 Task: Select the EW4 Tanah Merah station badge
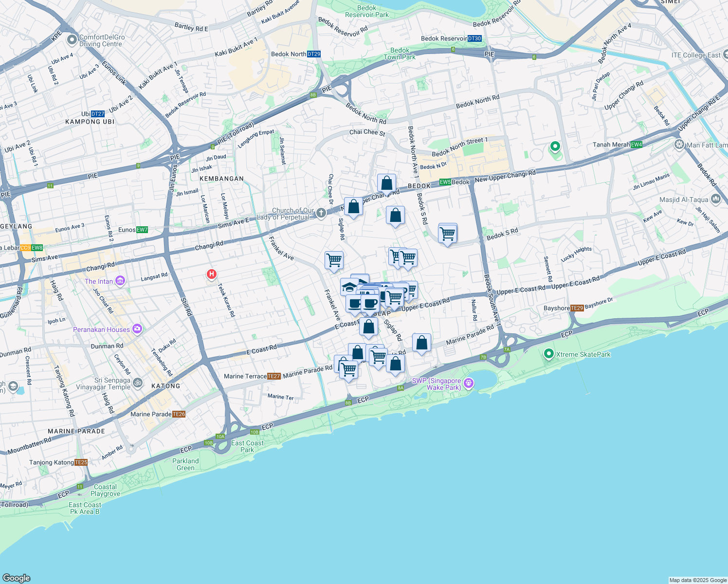[636, 144]
